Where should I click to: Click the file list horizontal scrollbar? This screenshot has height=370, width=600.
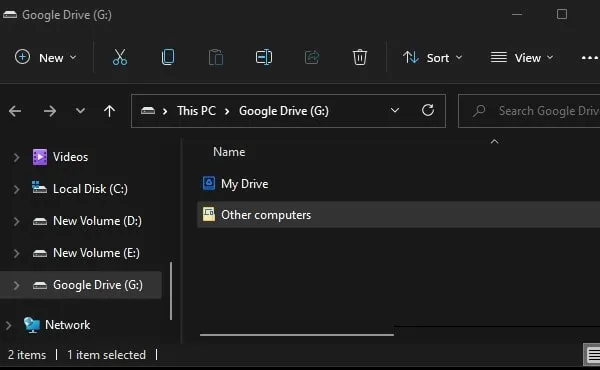coord(297,335)
